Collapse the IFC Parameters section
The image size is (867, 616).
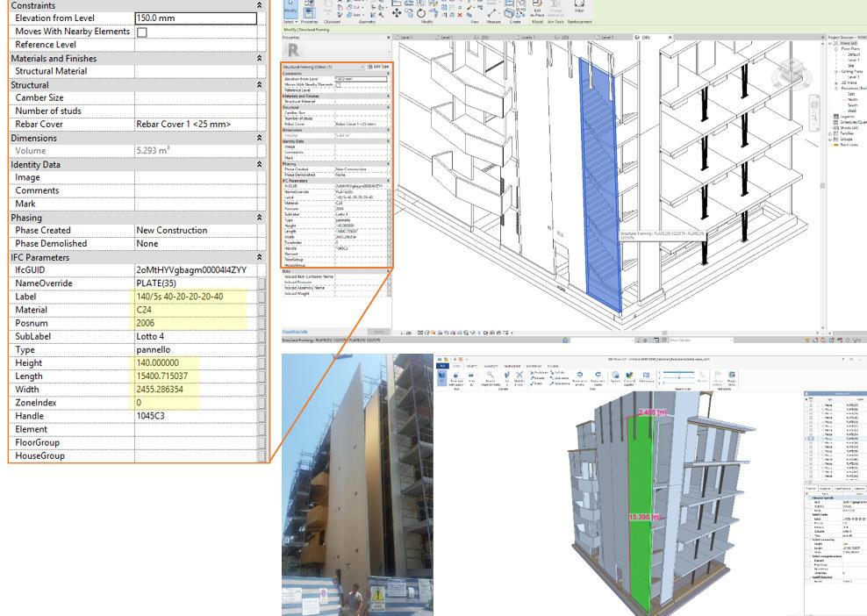tap(260, 257)
